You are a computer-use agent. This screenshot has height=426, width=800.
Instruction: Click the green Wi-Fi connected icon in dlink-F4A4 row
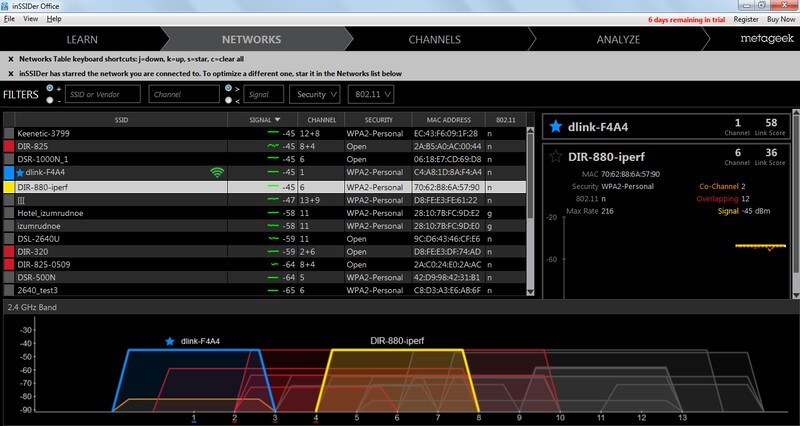pos(217,172)
